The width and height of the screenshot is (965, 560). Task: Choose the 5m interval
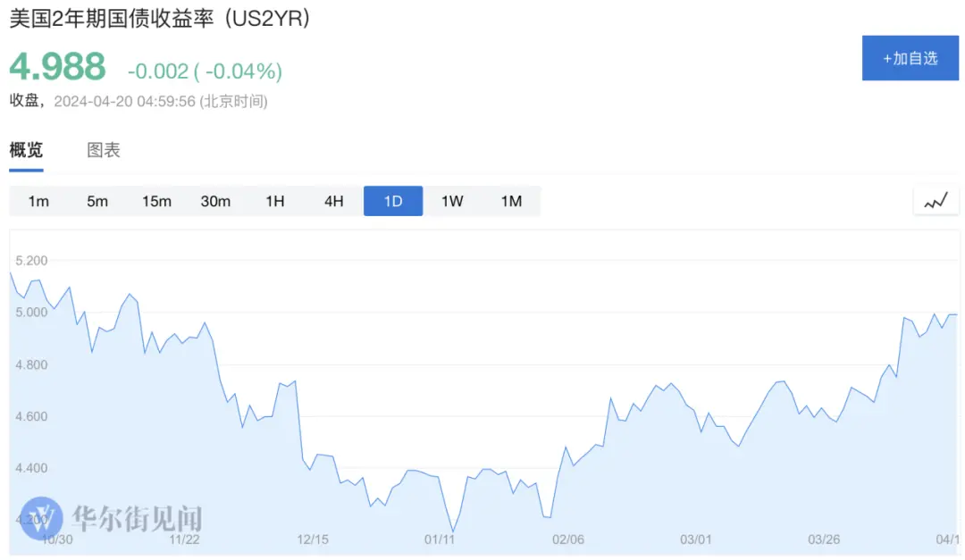(x=97, y=201)
